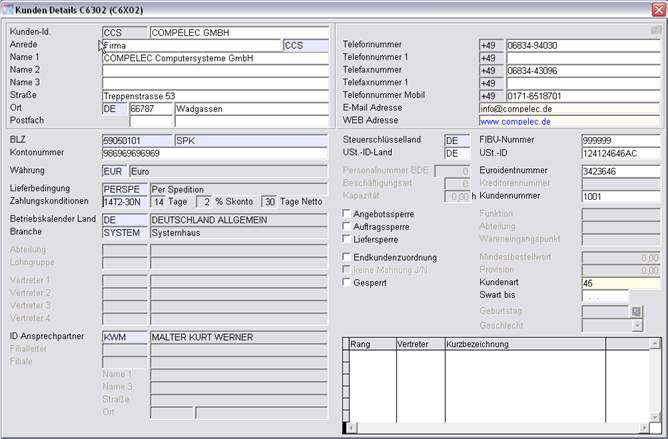Click the Kundenart field containing 45
The width and height of the screenshot is (668, 439).
coord(620,283)
